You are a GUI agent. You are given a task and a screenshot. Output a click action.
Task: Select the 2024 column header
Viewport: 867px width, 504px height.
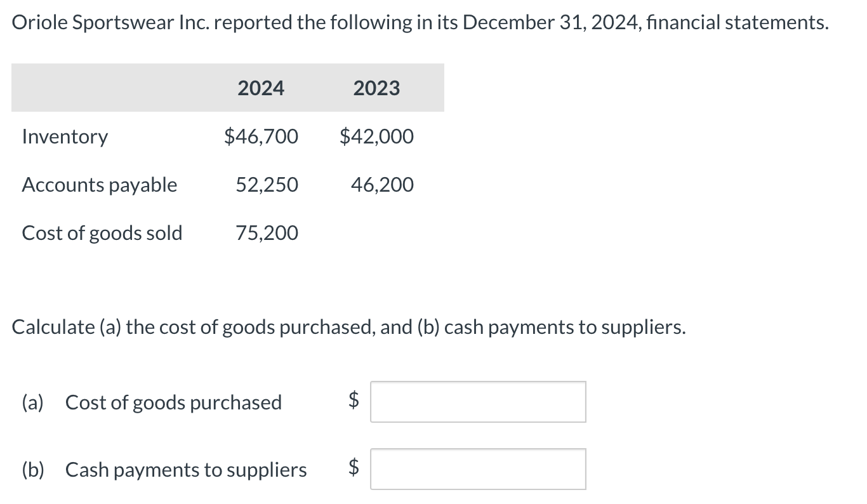tap(261, 88)
